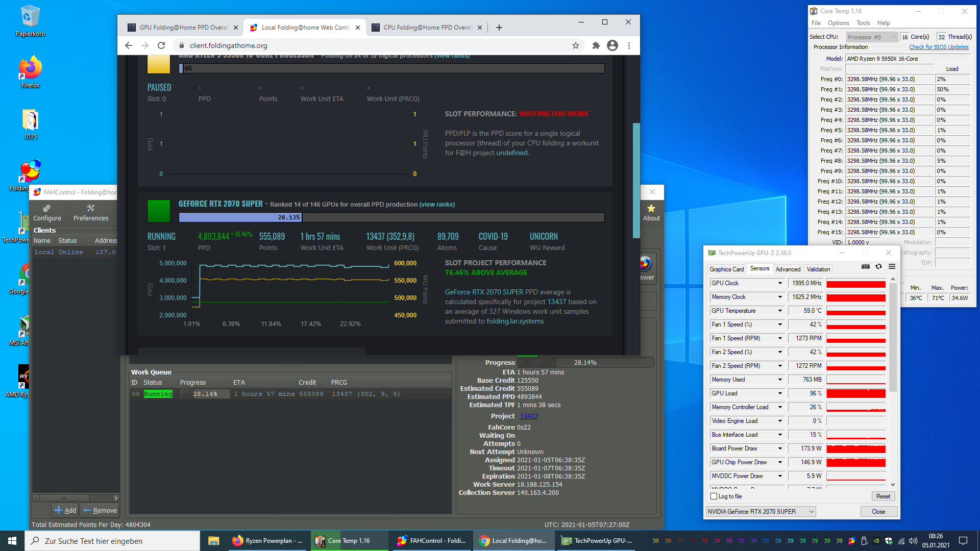The height and width of the screenshot is (551, 980).
Task: Bookmark page with Chrome star icon
Action: click(576, 45)
